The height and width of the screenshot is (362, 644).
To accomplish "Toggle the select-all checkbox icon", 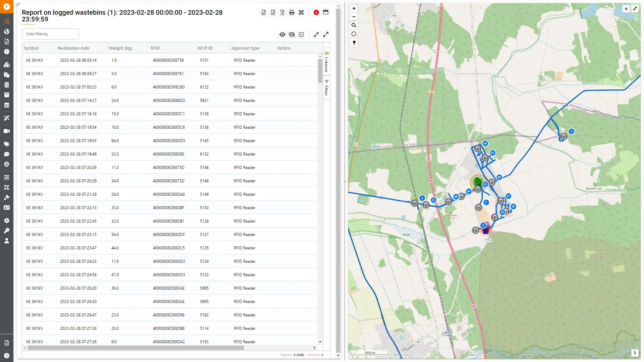I will tap(301, 35).
